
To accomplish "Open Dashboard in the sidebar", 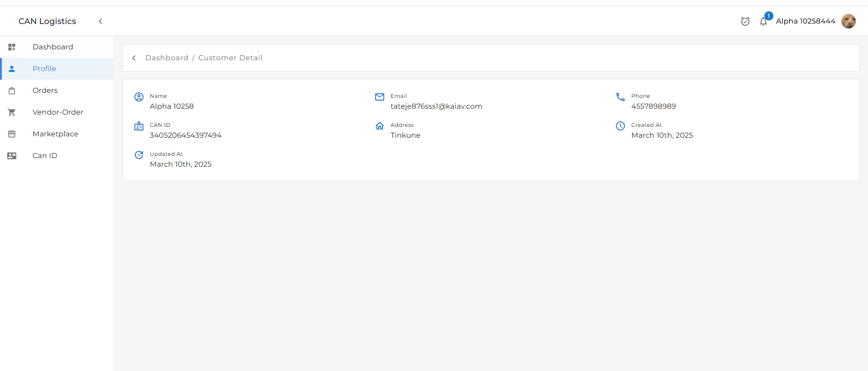I will [x=57, y=47].
